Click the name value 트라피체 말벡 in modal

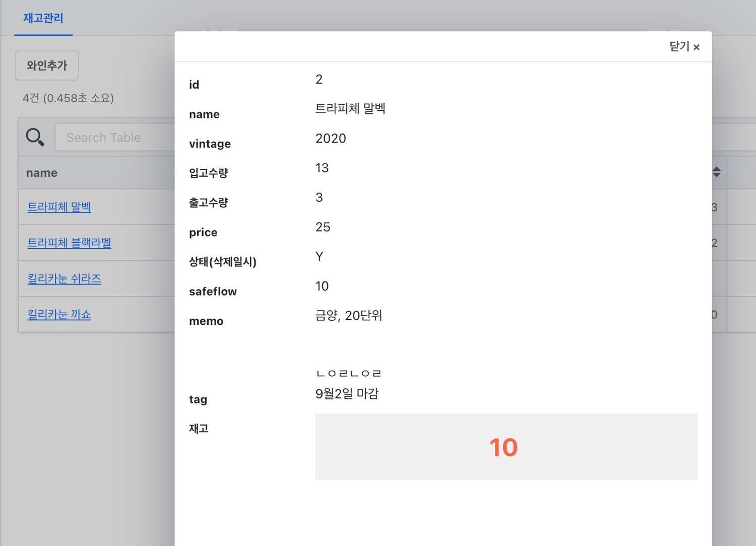click(x=350, y=108)
